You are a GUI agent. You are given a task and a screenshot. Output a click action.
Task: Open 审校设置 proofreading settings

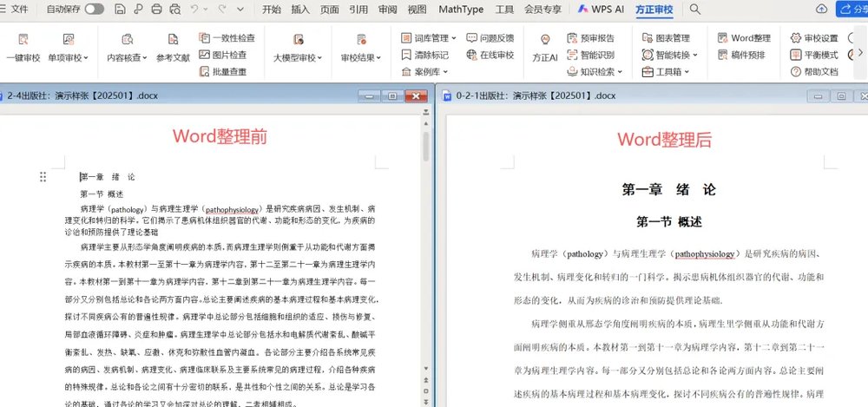(x=814, y=38)
